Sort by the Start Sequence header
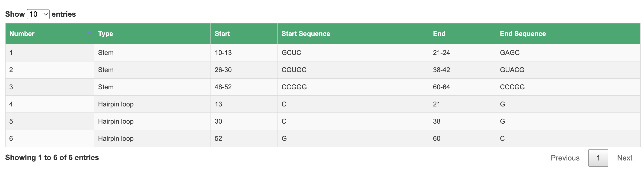644x173 pixels. [353, 34]
